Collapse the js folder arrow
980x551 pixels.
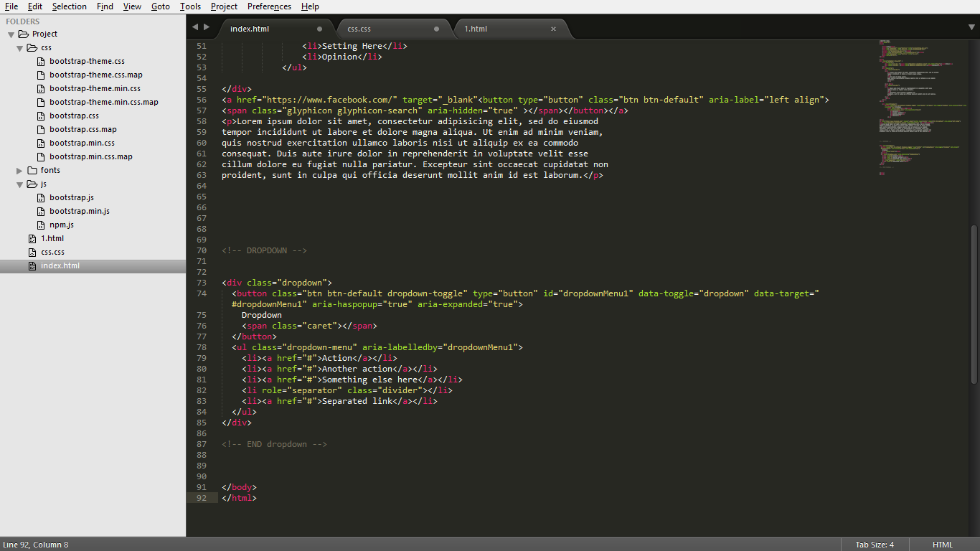tap(20, 184)
